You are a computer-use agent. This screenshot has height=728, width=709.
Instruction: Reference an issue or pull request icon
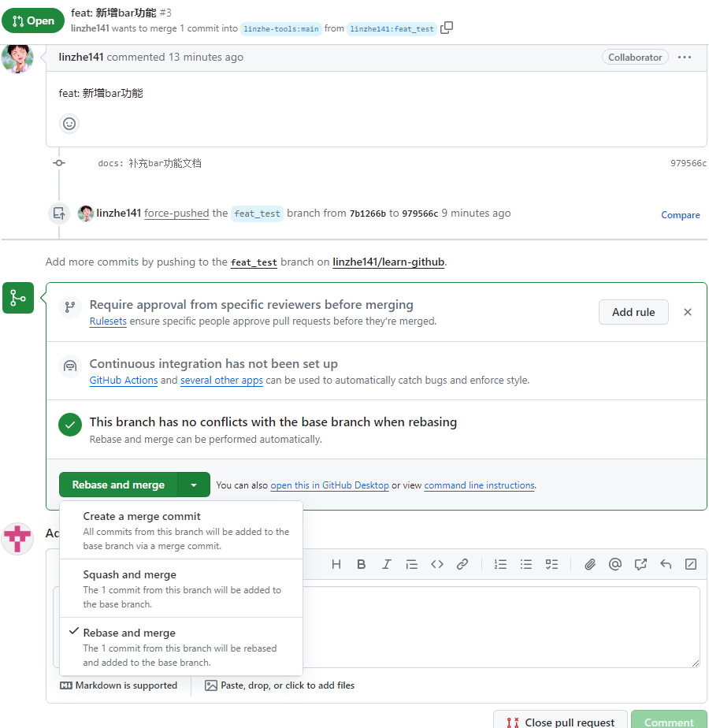tap(640, 564)
